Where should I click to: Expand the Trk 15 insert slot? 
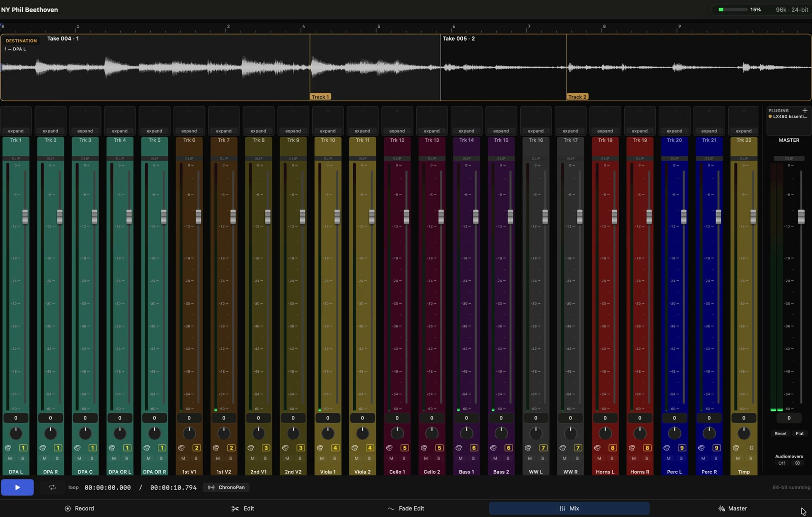click(x=501, y=131)
